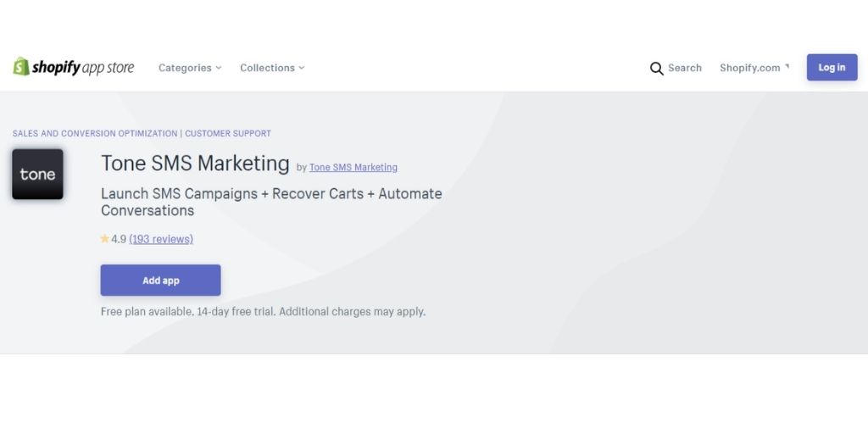Open the Customer Support category link

click(228, 133)
